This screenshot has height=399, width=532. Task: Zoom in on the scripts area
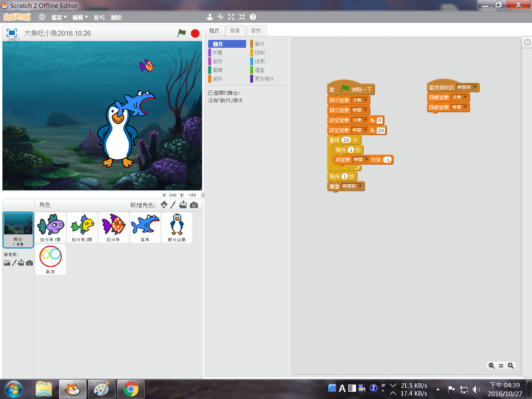[x=511, y=366]
